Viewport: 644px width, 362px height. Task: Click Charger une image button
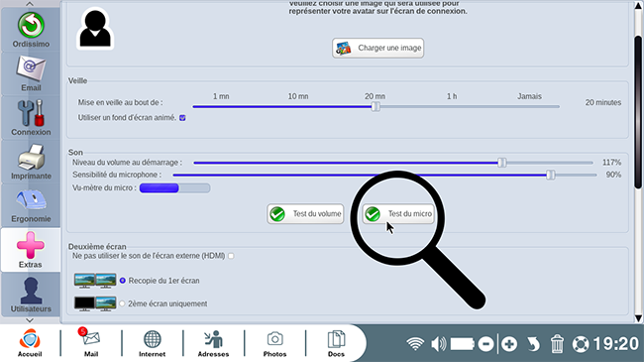[377, 49]
